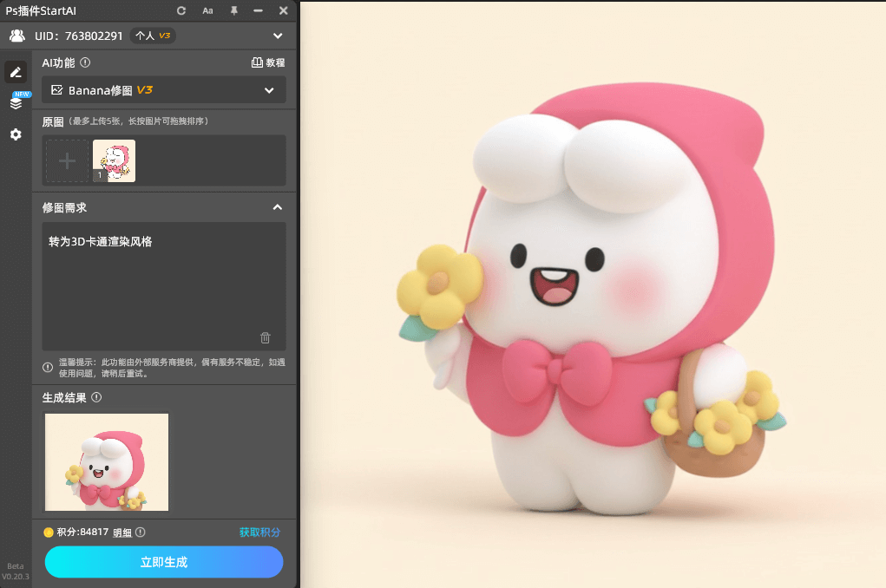Open the plugin settings gear icon
The image size is (886, 588).
(x=16, y=134)
